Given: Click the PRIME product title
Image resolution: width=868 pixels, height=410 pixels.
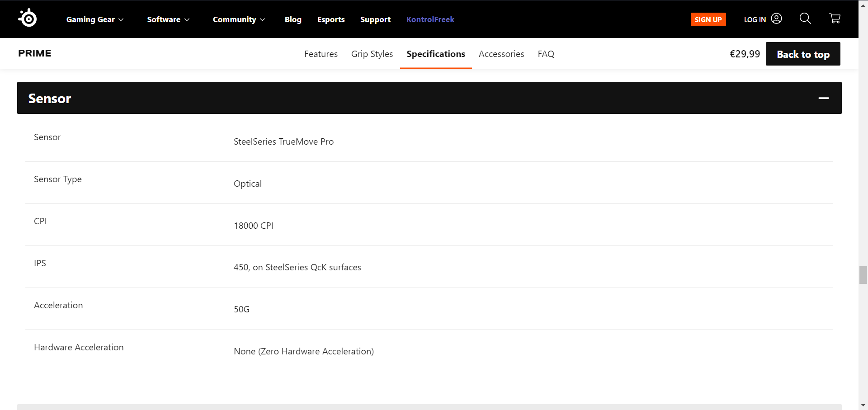Looking at the screenshot, I should [x=35, y=53].
